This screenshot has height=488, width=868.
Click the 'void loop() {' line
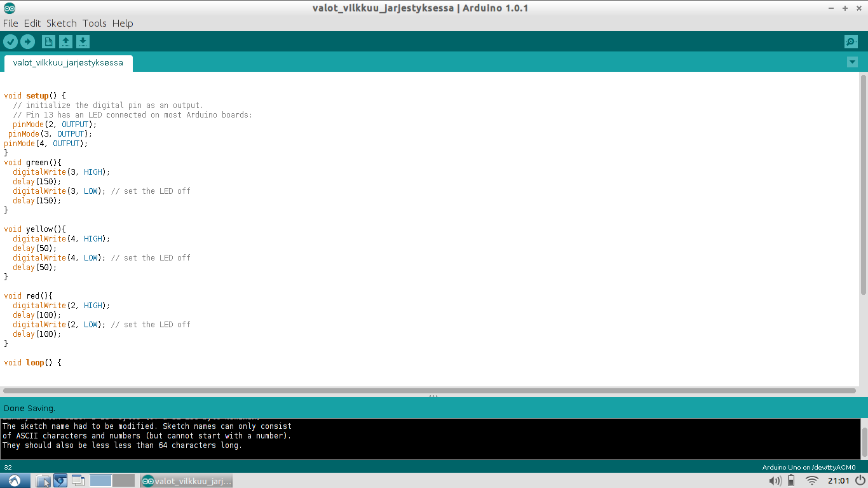(32, 363)
